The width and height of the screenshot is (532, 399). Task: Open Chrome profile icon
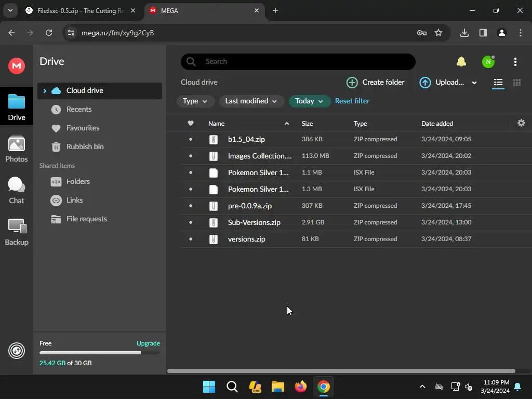click(x=501, y=33)
